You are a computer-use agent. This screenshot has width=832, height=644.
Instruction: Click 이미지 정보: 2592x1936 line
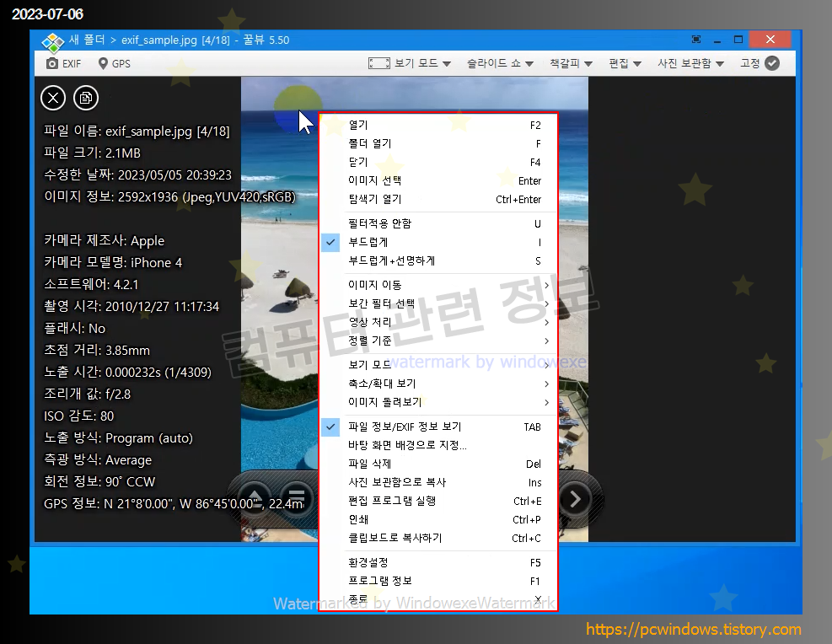point(169,196)
